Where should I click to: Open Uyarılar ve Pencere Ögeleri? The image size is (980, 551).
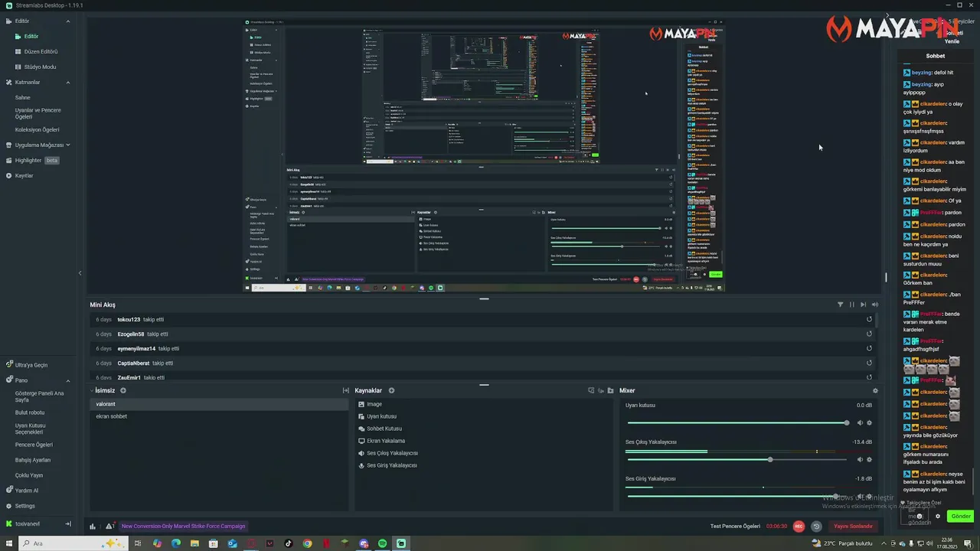(38, 113)
